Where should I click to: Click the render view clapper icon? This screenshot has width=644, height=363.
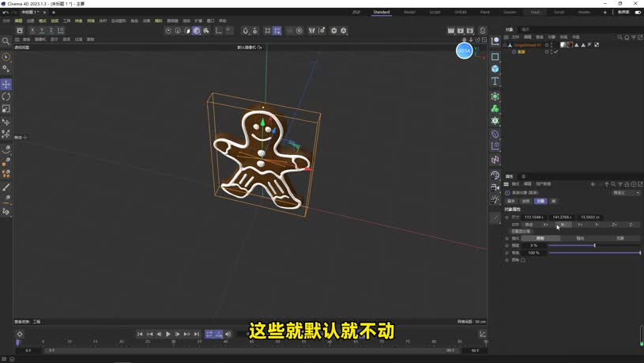451,31
